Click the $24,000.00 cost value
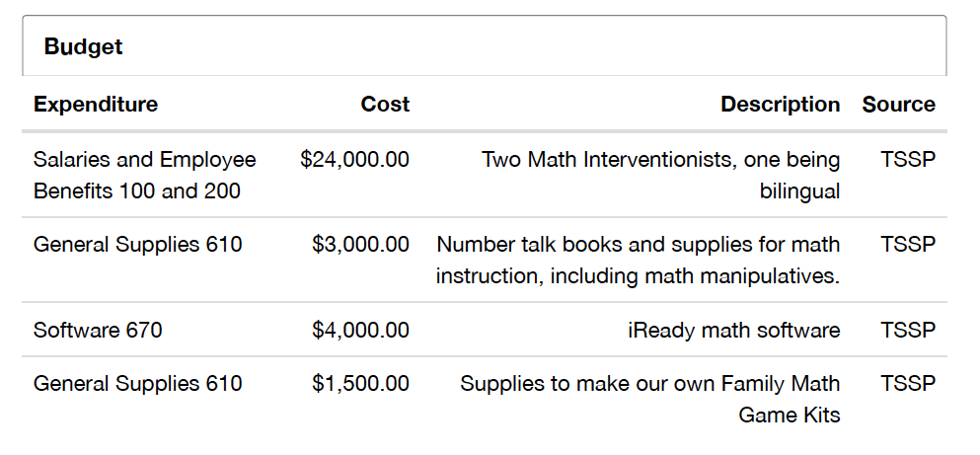Image resolution: width=980 pixels, height=455 pixels. (x=355, y=159)
